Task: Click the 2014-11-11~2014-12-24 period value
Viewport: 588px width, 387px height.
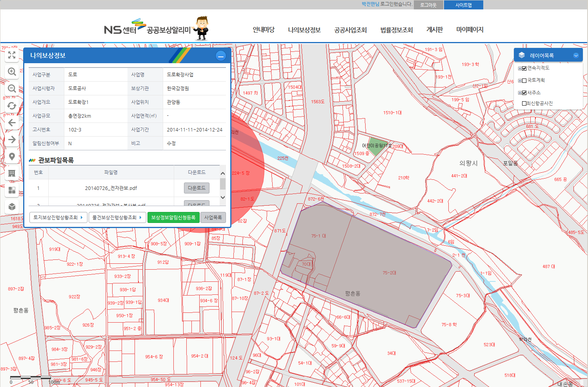Action: pyautogui.click(x=195, y=130)
